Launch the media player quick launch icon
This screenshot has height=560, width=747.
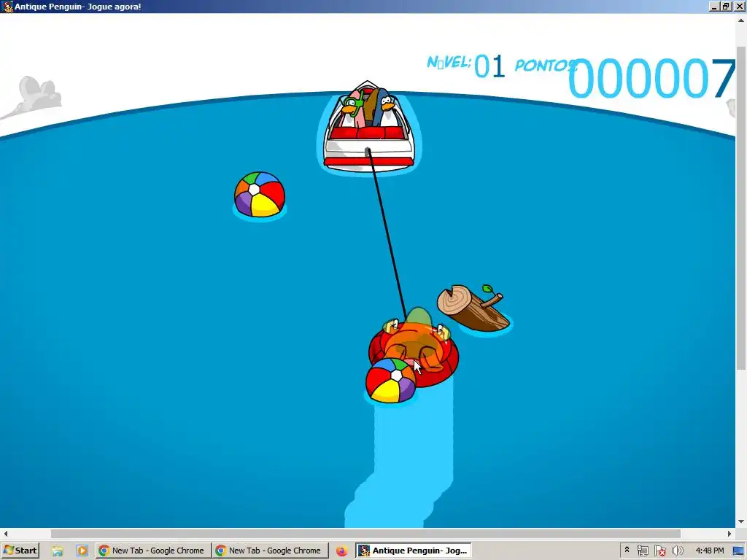pos(82,551)
